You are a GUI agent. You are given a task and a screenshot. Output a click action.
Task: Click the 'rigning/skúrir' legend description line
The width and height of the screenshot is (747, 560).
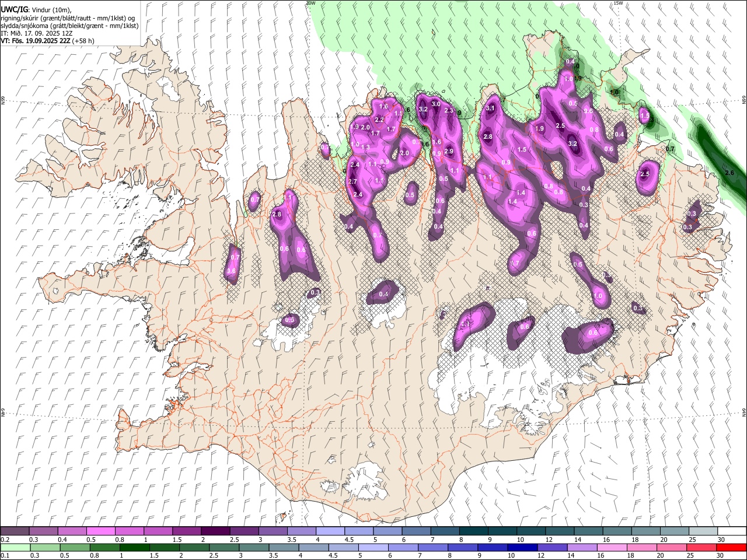point(68,18)
